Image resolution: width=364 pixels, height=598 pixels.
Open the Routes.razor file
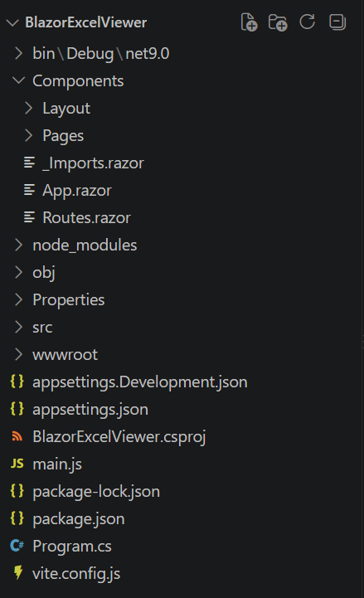tap(86, 218)
